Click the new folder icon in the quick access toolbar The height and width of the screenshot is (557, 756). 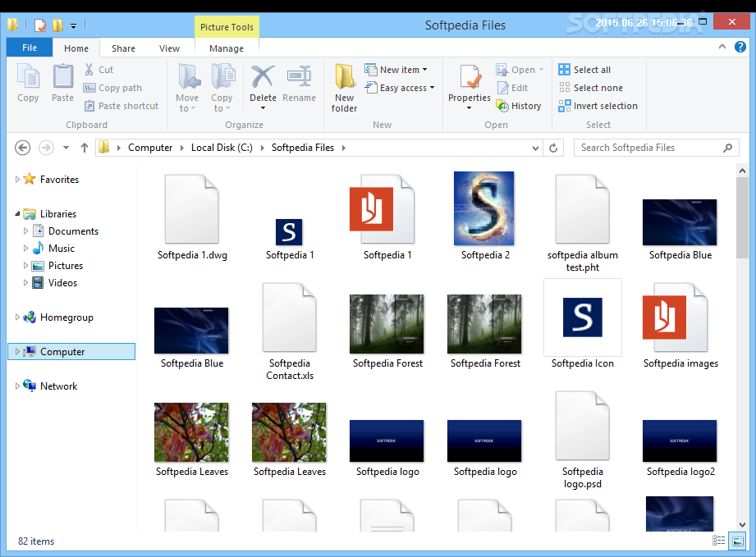point(57,25)
